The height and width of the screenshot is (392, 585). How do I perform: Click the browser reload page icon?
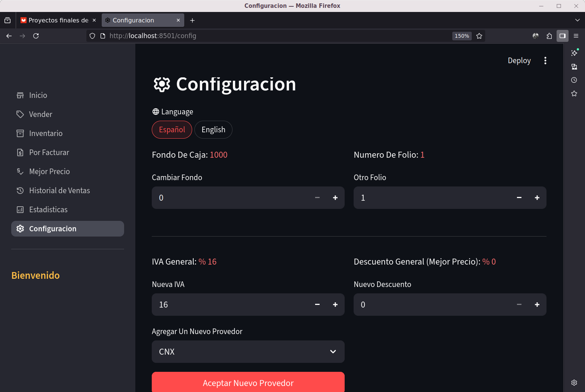click(x=36, y=36)
